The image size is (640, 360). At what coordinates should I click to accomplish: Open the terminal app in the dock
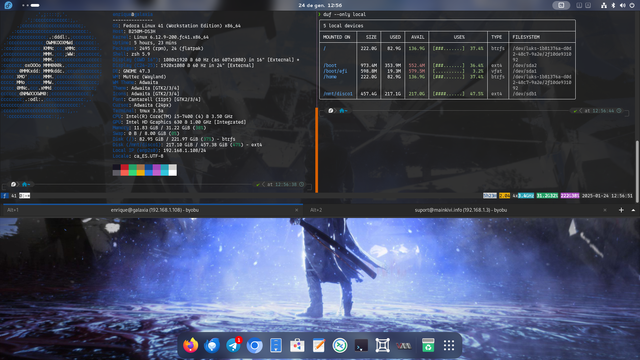(x=361, y=345)
